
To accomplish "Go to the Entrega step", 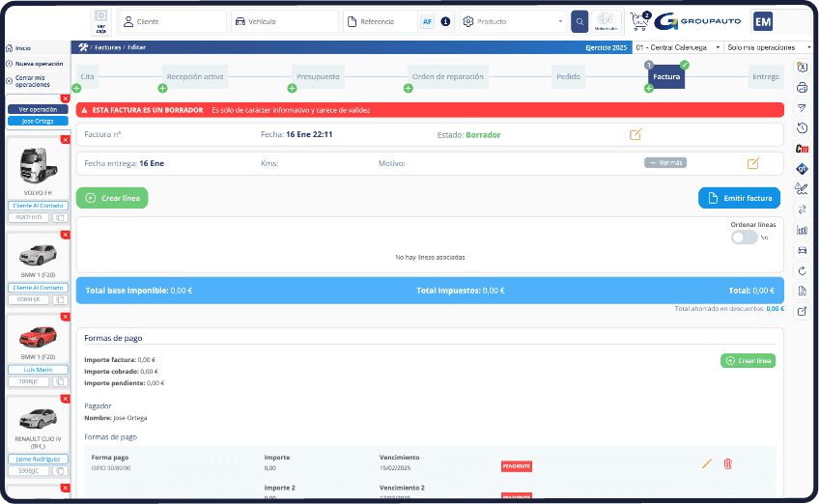I will (766, 76).
